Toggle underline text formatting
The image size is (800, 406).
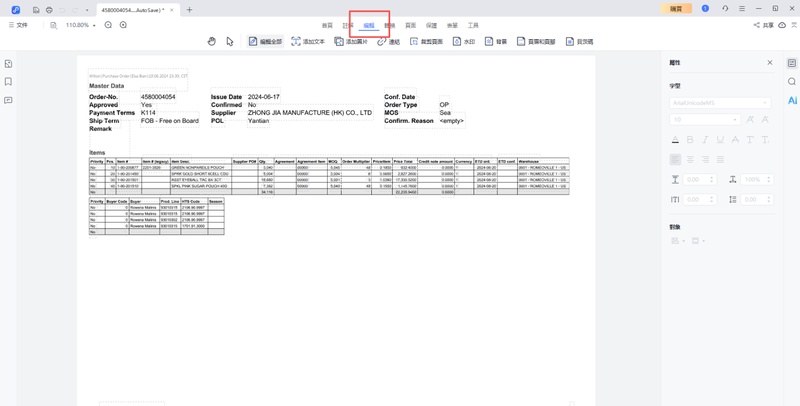[x=720, y=140]
